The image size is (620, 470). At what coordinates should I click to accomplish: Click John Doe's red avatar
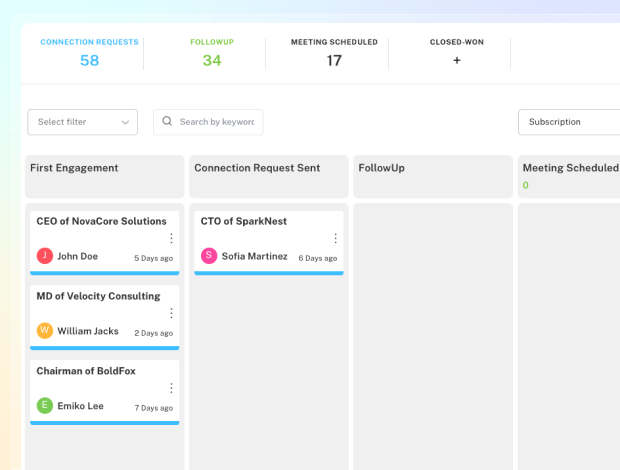point(45,256)
